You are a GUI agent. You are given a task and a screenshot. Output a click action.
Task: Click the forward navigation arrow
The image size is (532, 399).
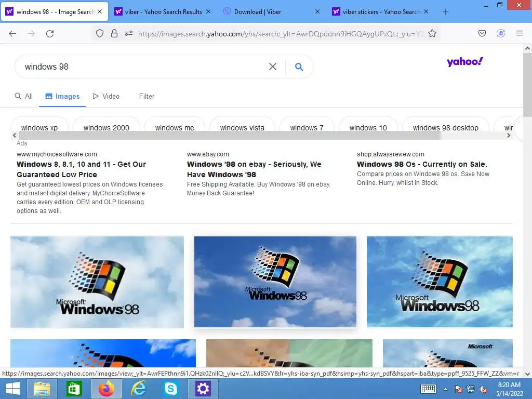(31, 34)
